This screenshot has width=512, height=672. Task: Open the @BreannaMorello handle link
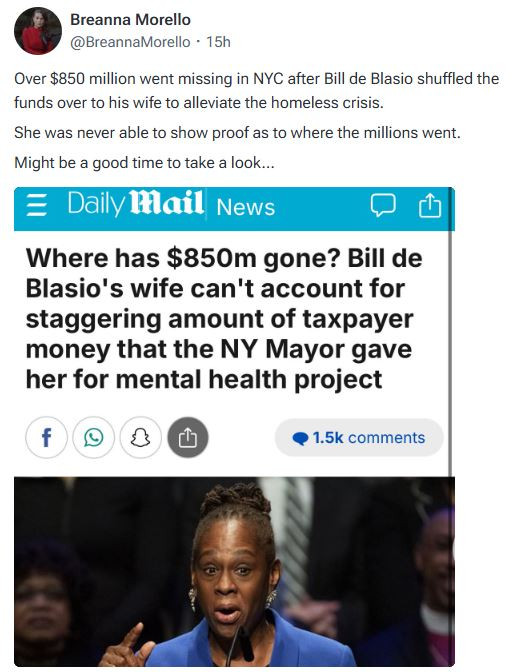point(130,42)
